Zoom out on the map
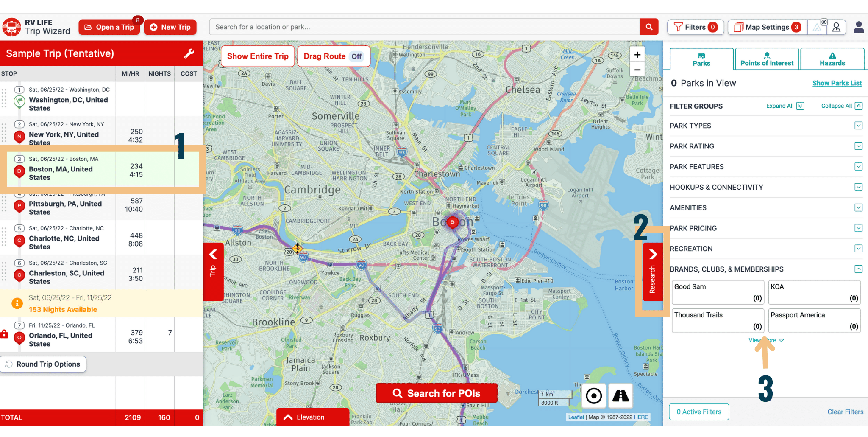This screenshot has width=868, height=437. tap(637, 70)
